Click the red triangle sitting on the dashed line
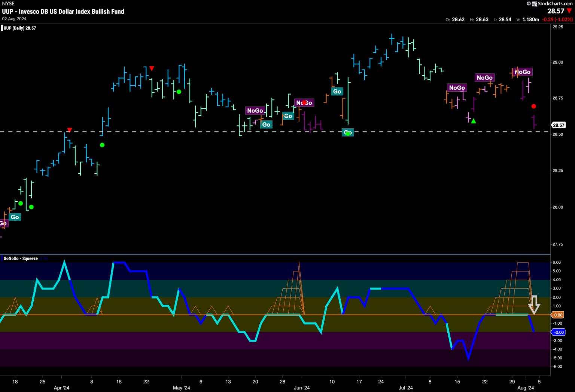575x392 pixels. pyautogui.click(x=69, y=130)
